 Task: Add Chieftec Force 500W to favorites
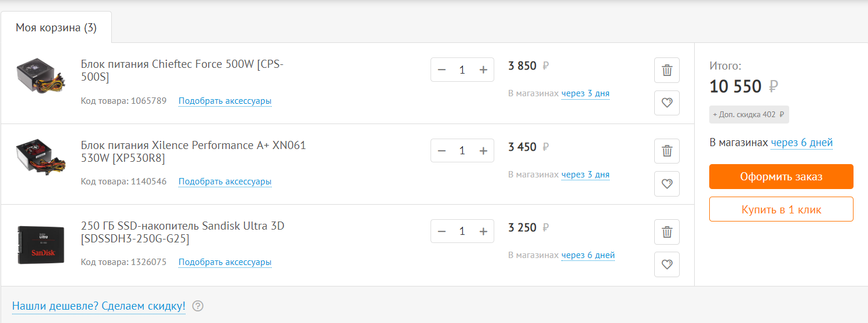pos(666,103)
